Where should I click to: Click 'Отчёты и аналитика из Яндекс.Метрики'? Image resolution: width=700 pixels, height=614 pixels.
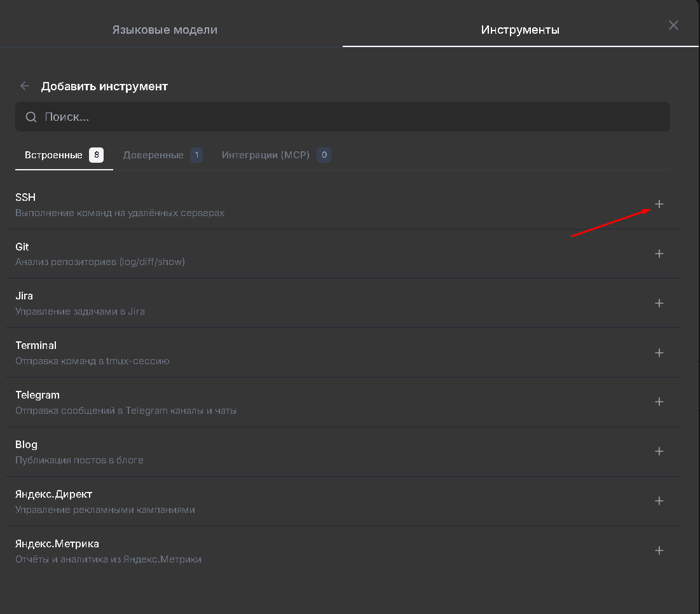coord(109,559)
